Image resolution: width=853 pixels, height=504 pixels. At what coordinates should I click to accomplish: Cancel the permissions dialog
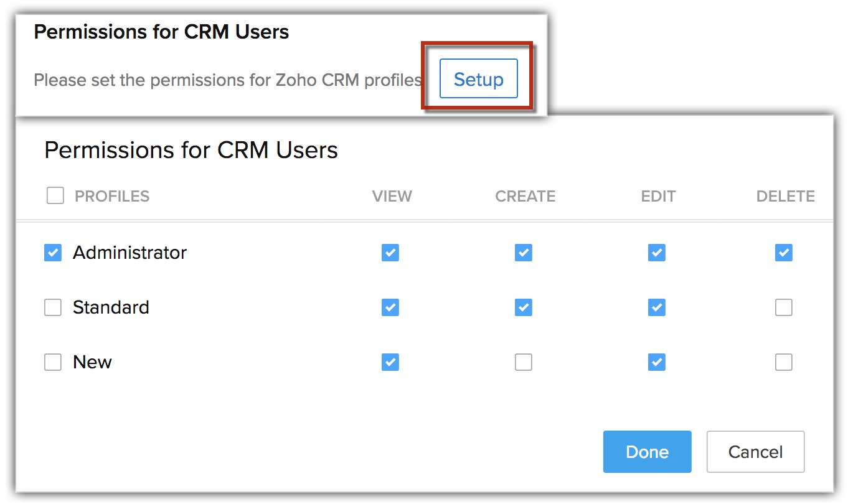(755, 452)
